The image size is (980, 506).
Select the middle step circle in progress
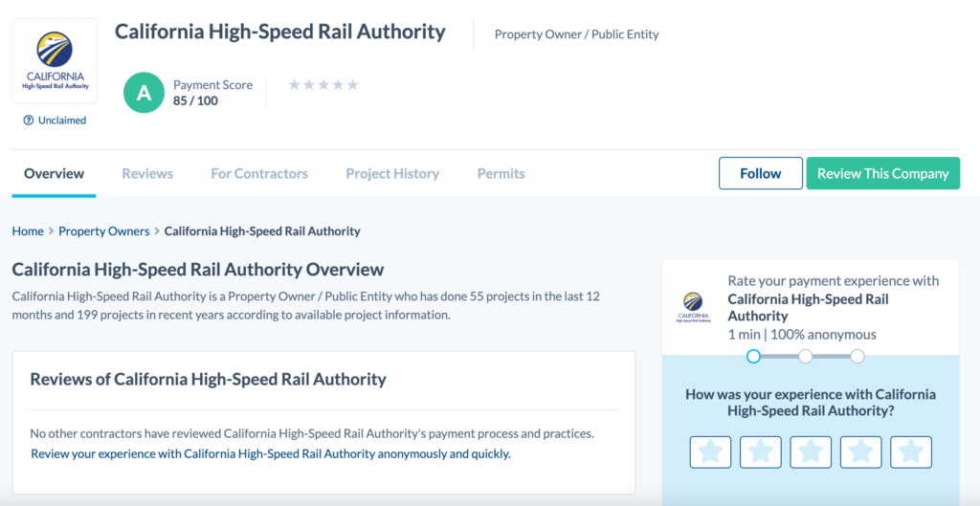pos(806,356)
